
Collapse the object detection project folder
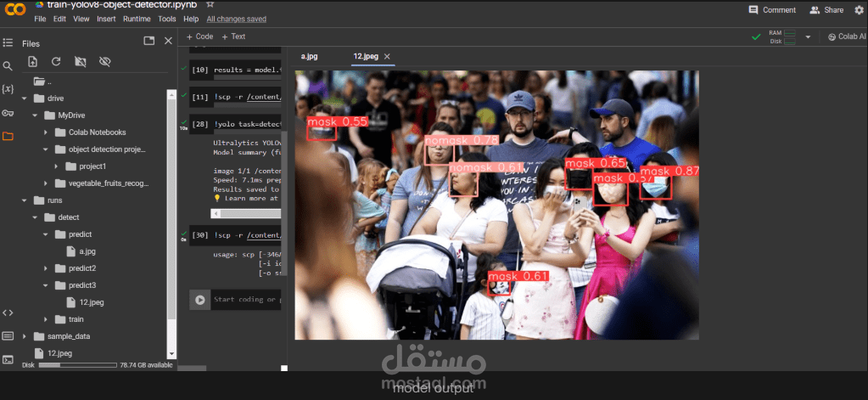(x=46, y=149)
